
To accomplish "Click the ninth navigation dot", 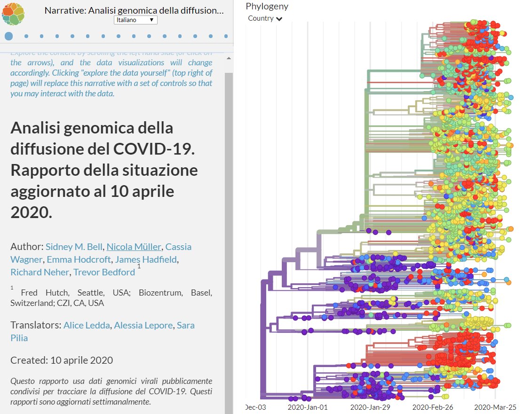I will tap(134, 36).
